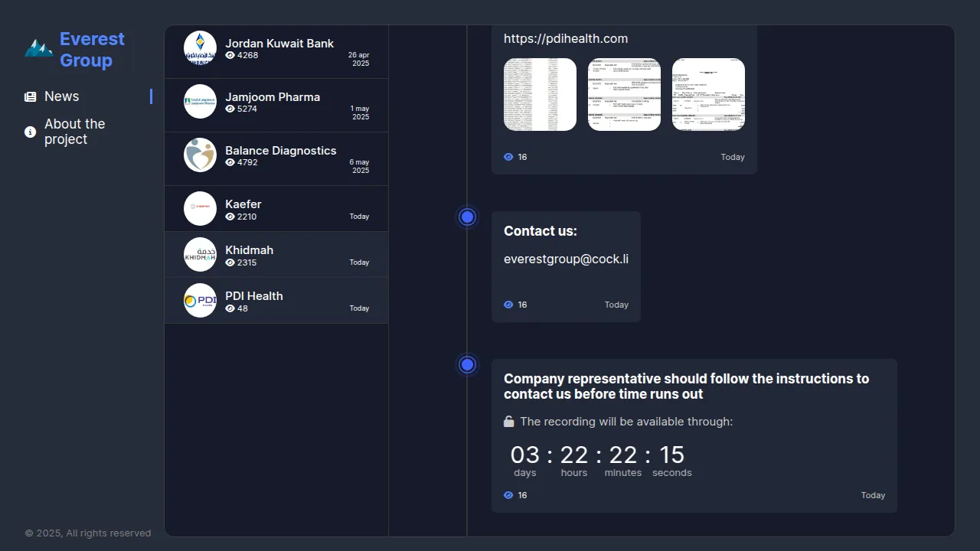Screen dimensions: 980x551
Task: Click the timeline marker beside the countdown card
Action: tap(468, 364)
